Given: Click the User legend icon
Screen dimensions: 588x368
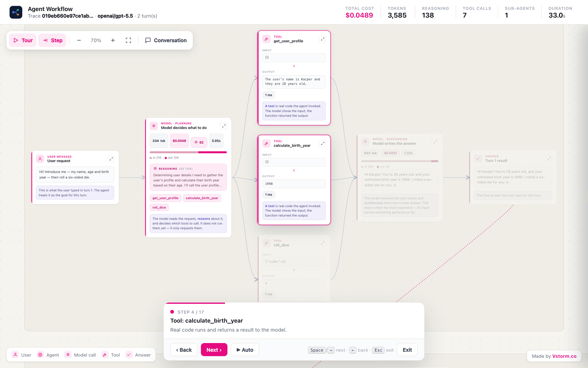Looking at the screenshot, I should click(15, 355).
